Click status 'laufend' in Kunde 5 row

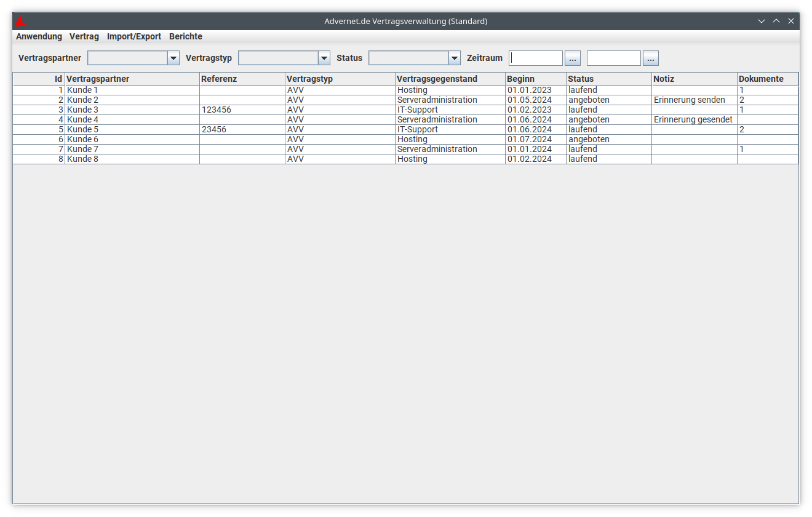(583, 129)
